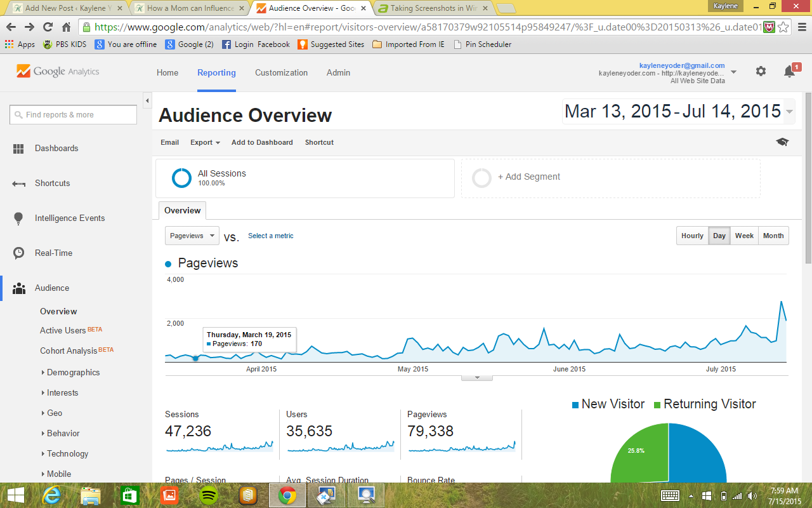
Task: Open the settings gear icon
Action: pyautogui.click(x=761, y=72)
